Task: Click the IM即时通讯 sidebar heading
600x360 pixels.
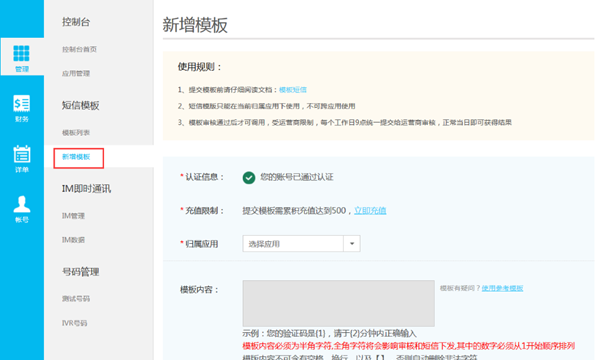Action: tap(86, 189)
